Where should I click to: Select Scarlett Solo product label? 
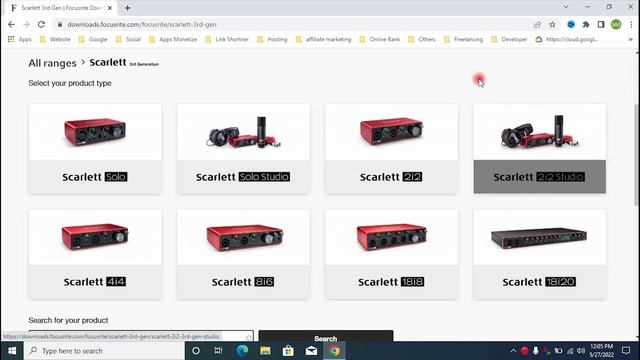[95, 177]
